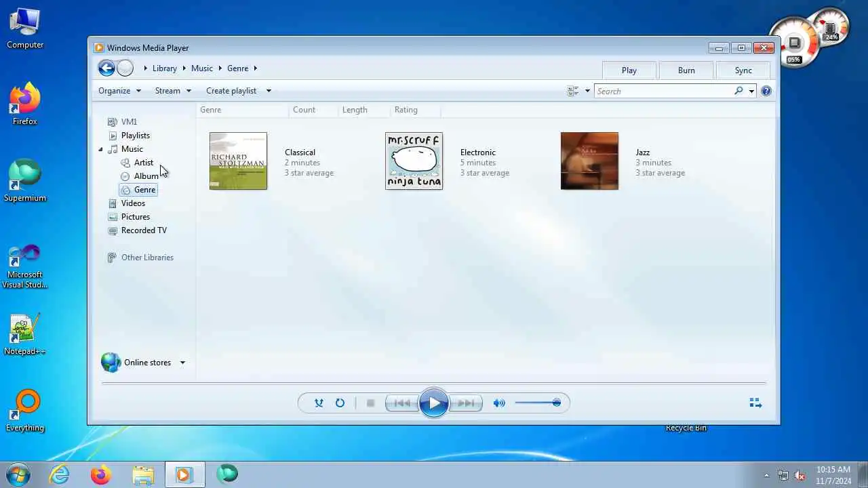The width and height of the screenshot is (868, 488).
Task: Click Create playlist
Action: click(231, 91)
